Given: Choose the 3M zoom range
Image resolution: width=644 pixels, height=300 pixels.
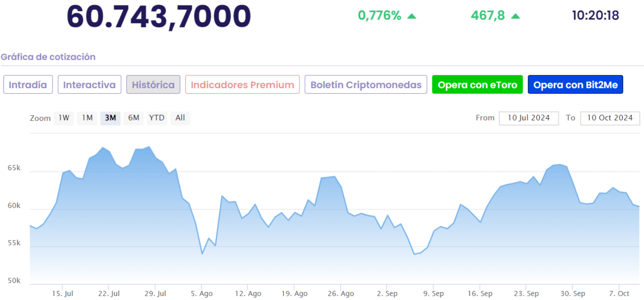Looking at the screenshot, I should click(x=110, y=118).
